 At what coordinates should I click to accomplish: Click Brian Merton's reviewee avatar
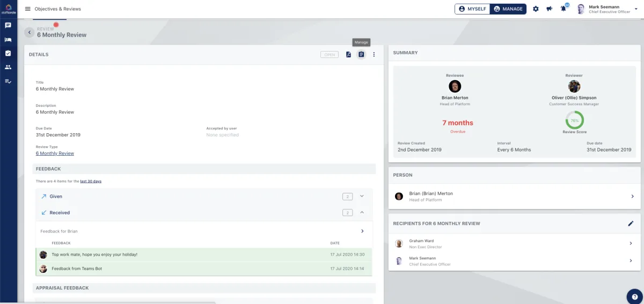click(x=455, y=86)
